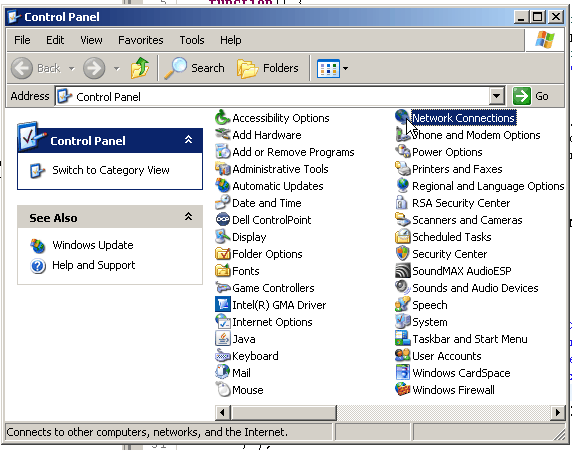Open the User Accounts icon

pyautogui.click(x=402, y=356)
